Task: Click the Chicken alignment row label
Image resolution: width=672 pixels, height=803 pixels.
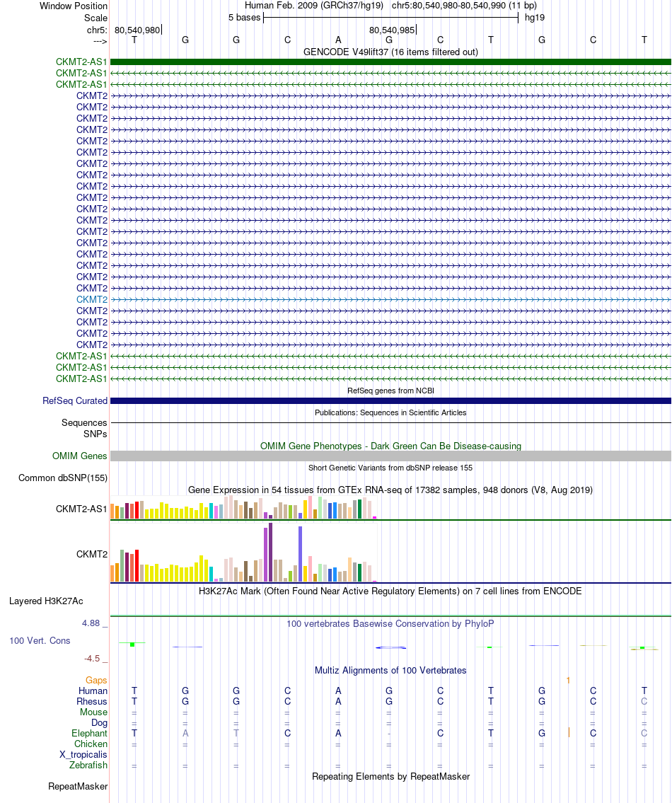Action: tap(91, 744)
